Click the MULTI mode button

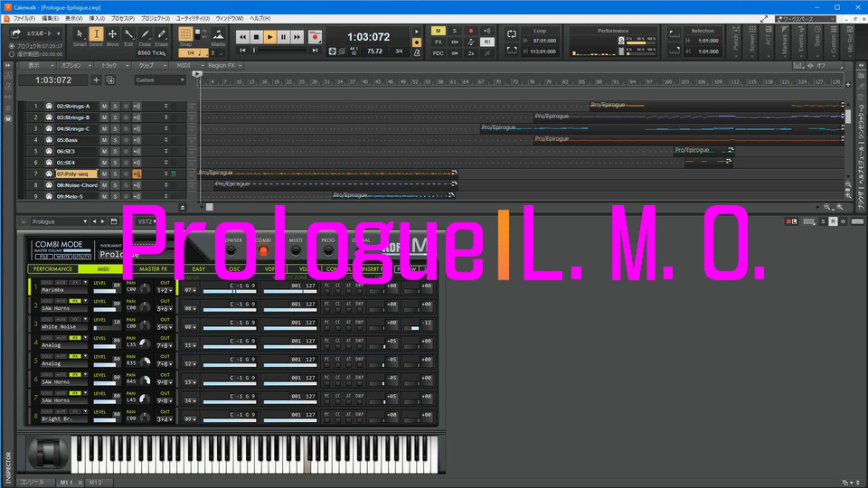tap(296, 252)
